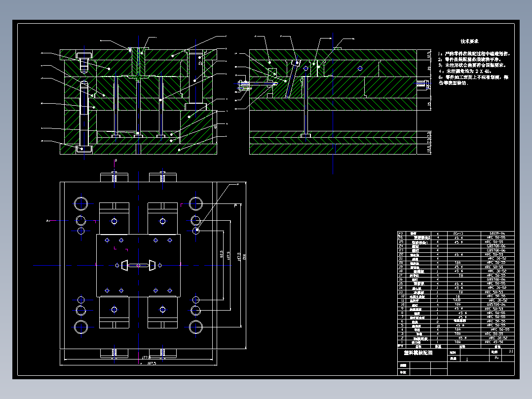The height and width of the screenshot is (399, 532).
Task: Select note 1 beginning "严防零件在装配过程"
Action: click(474, 54)
